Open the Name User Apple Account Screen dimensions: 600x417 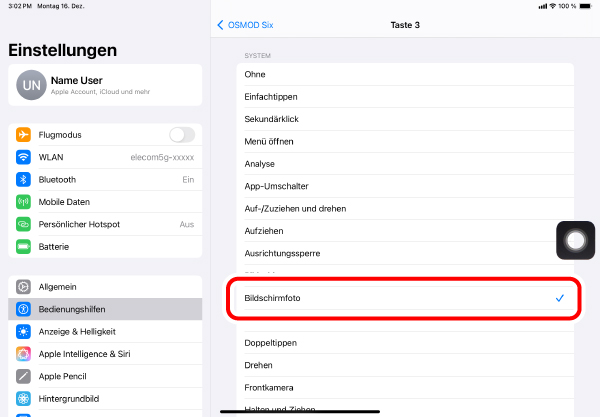click(x=105, y=86)
